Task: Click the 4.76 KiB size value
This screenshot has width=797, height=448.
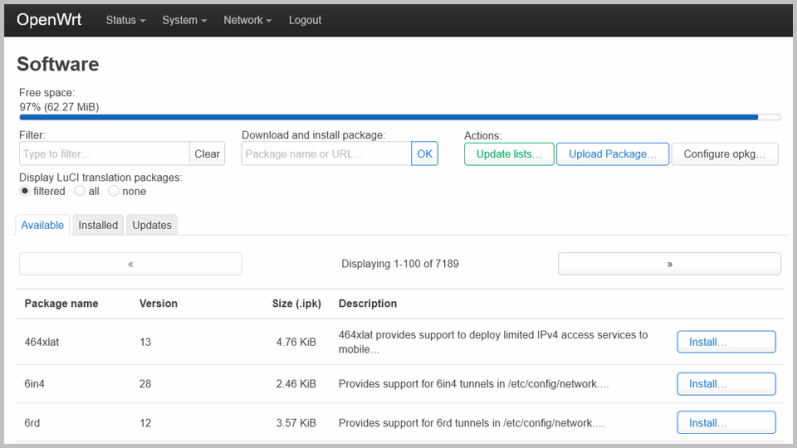Action: coord(296,342)
